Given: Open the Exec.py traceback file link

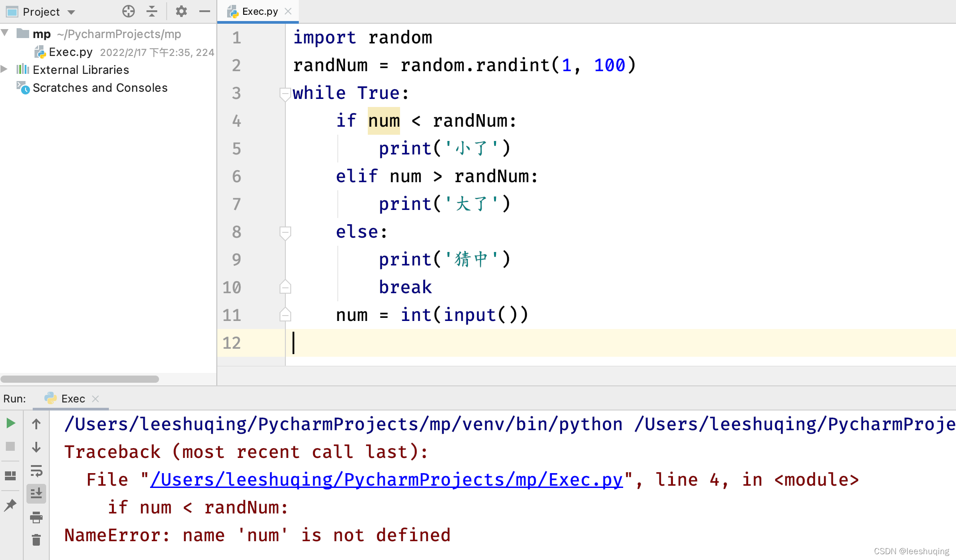Looking at the screenshot, I should pos(386,480).
